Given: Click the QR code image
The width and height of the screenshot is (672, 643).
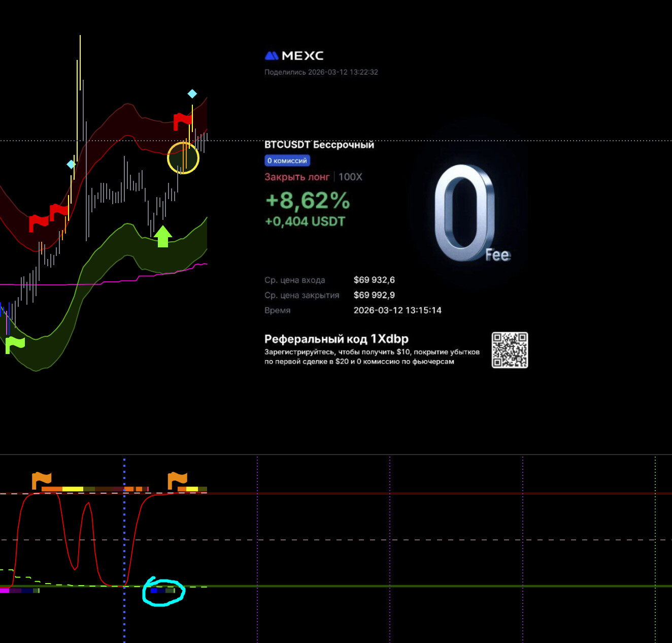Looking at the screenshot, I should (510, 350).
